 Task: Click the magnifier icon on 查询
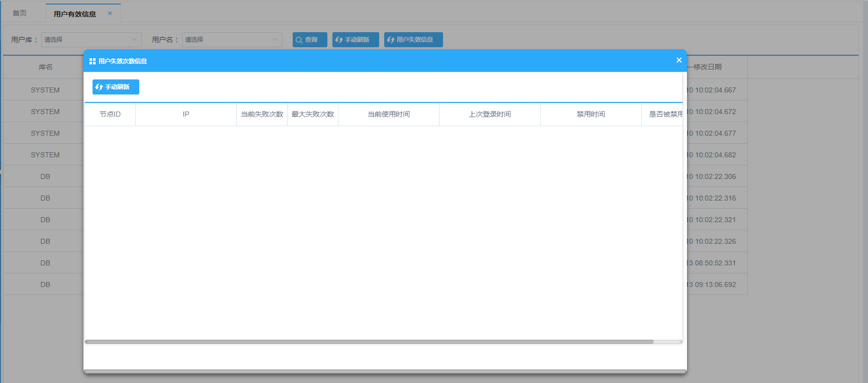pos(299,40)
